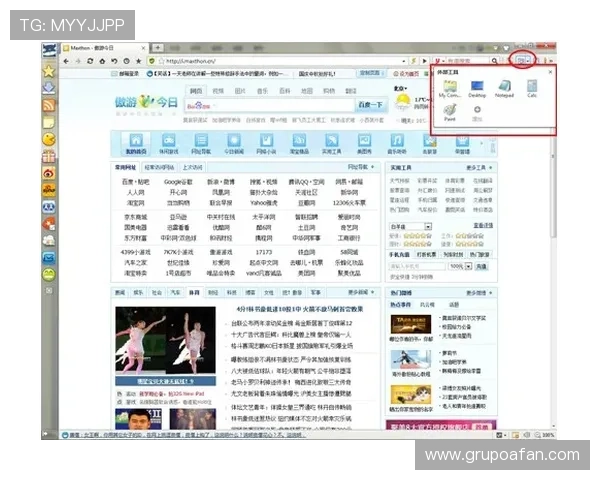Open the yellow sticky note sidebar icon

tap(49, 122)
